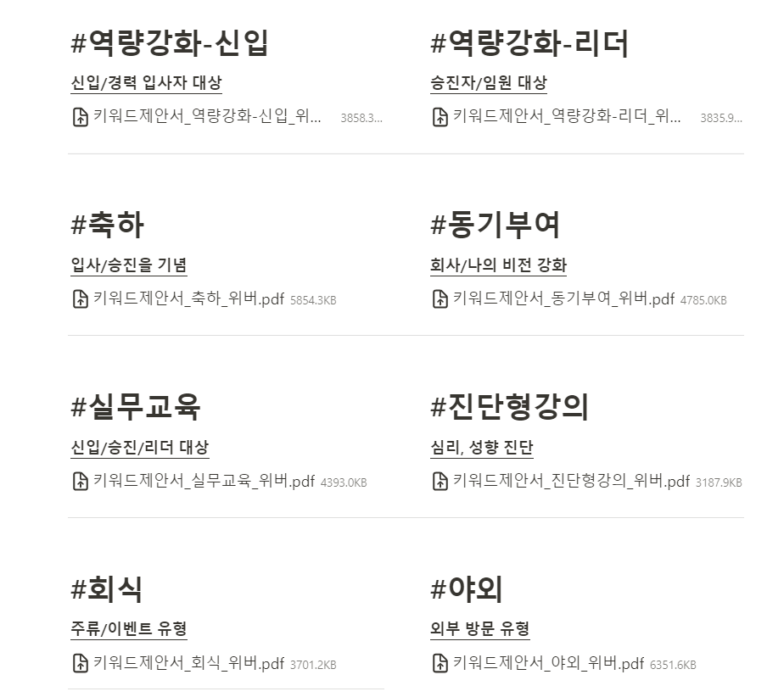Click the #진단형강의 heading
Screen dimensions: 784x697
[509, 406]
